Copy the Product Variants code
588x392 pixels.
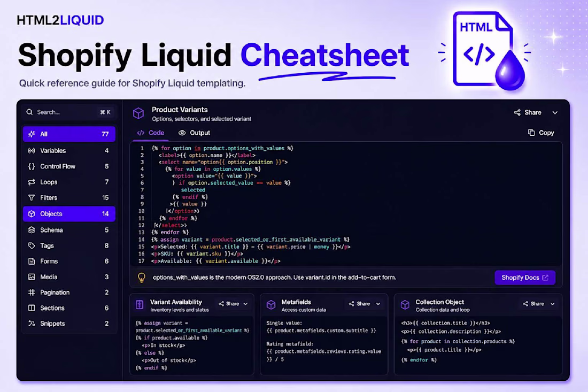coord(541,133)
